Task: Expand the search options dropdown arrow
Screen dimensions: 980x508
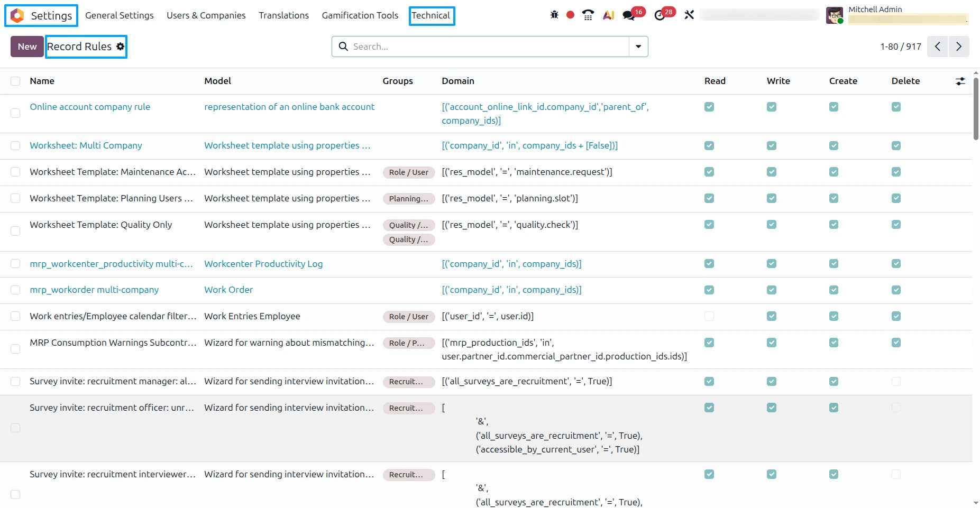Action: pyautogui.click(x=638, y=47)
